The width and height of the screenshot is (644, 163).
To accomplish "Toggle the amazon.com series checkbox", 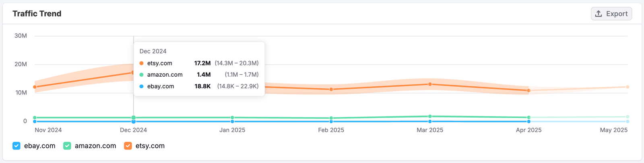I will (x=67, y=146).
